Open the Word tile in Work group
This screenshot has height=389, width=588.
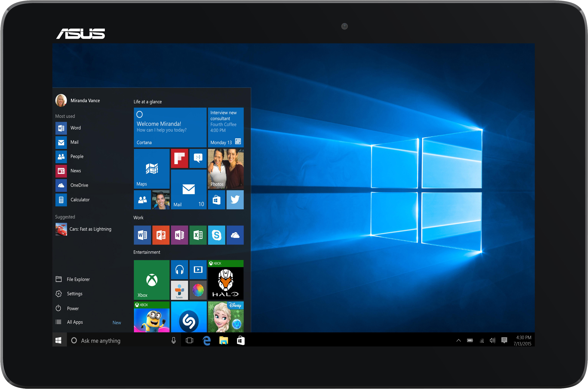(x=142, y=235)
